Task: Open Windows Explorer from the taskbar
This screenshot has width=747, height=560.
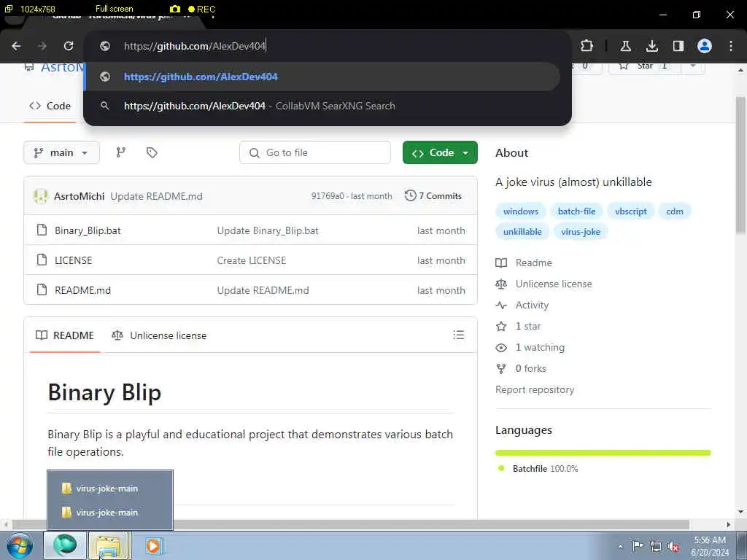Action: (x=109, y=545)
